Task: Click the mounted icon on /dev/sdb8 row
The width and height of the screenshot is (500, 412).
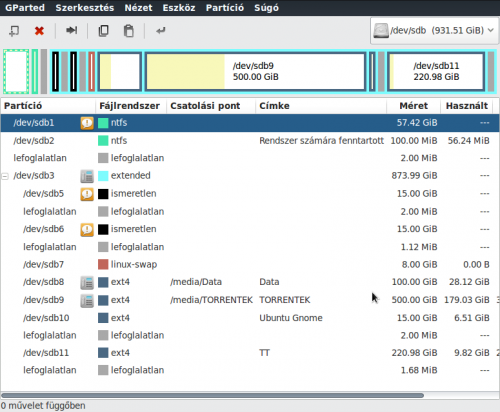Action: (x=87, y=283)
